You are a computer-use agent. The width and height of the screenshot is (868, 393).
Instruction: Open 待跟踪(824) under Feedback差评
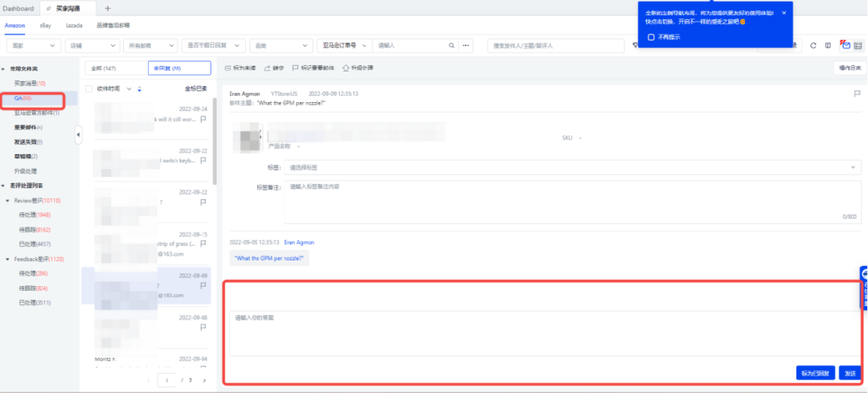tap(33, 288)
